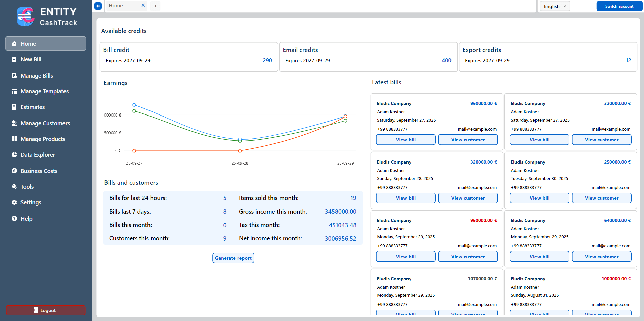Click the Business Costs euro icon
Viewport: 644px width, 321px height.
coord(14,171)
